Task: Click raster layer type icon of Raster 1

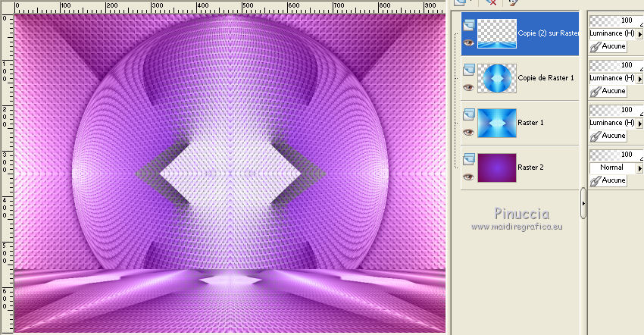Action: (x=469, y=114)
